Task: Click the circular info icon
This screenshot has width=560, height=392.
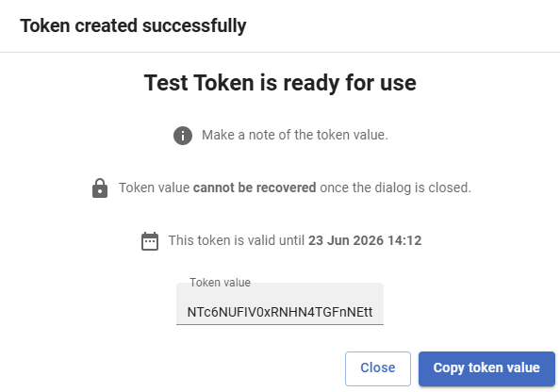Action: tap(183, 136)
